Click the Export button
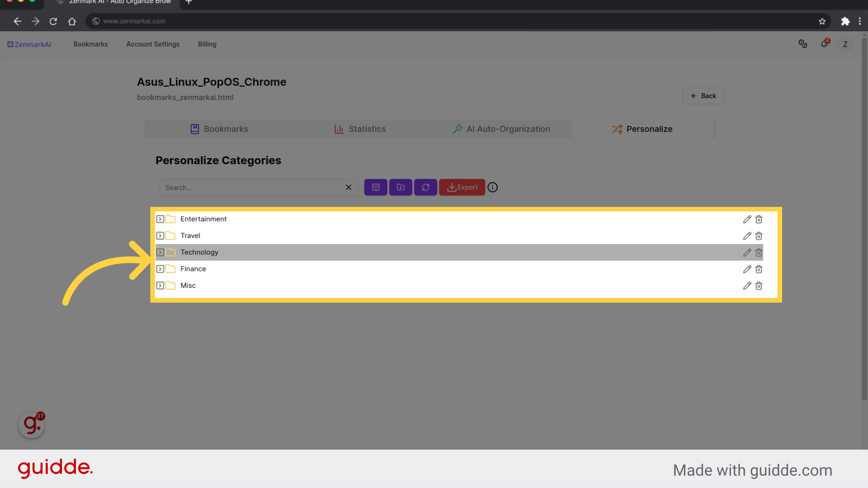The width and height of the screenshot is (868, 488). coord(462,187)
